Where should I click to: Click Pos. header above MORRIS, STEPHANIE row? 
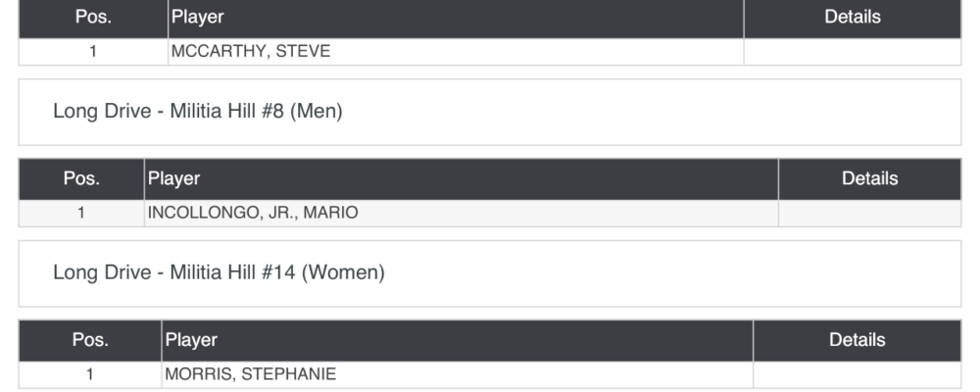pyautogui.click(x=89, y=340)
